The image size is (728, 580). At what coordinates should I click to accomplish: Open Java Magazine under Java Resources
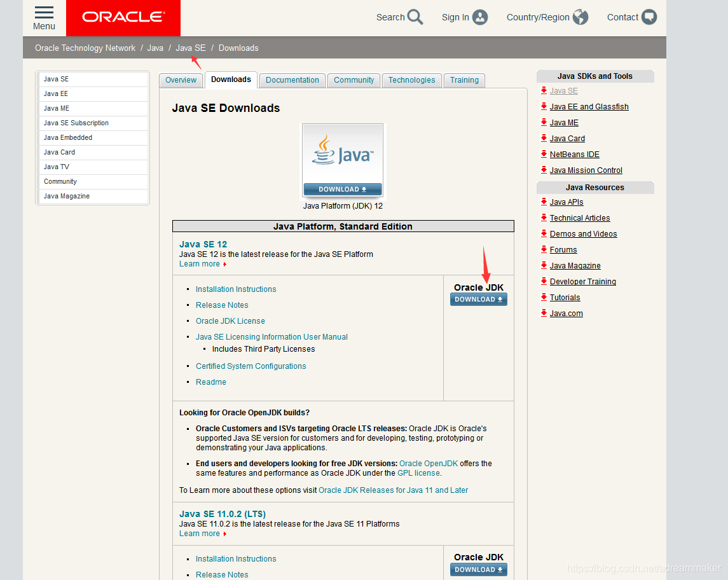tap(575, 266)
